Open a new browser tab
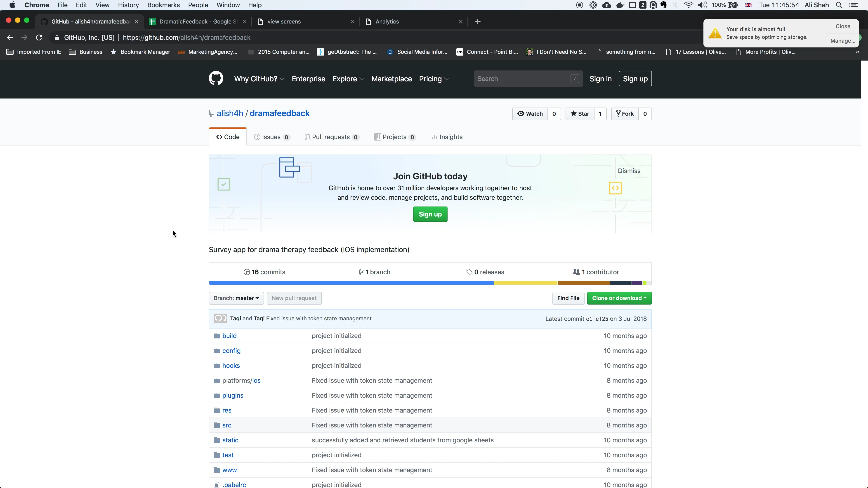 tap(477, 21)
